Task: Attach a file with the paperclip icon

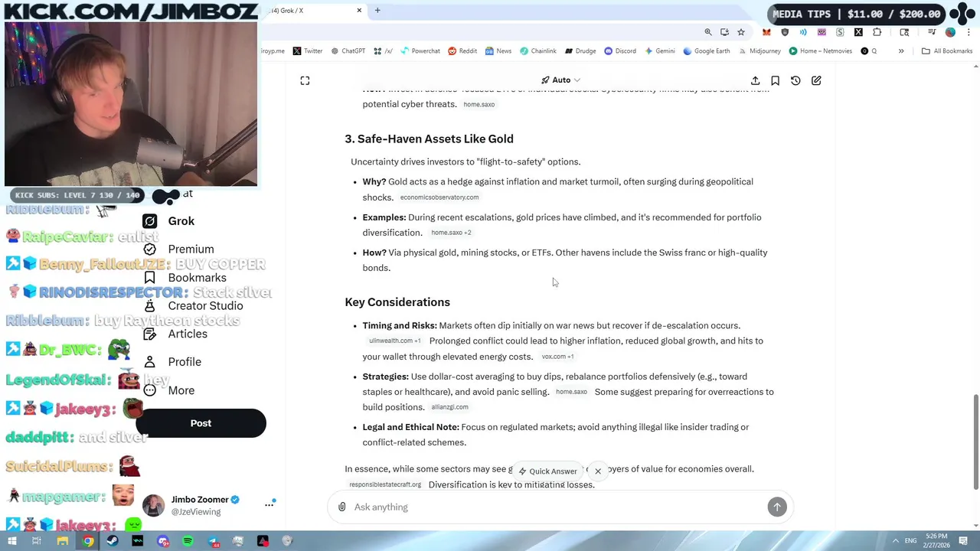Action: [x=341, y=507]
